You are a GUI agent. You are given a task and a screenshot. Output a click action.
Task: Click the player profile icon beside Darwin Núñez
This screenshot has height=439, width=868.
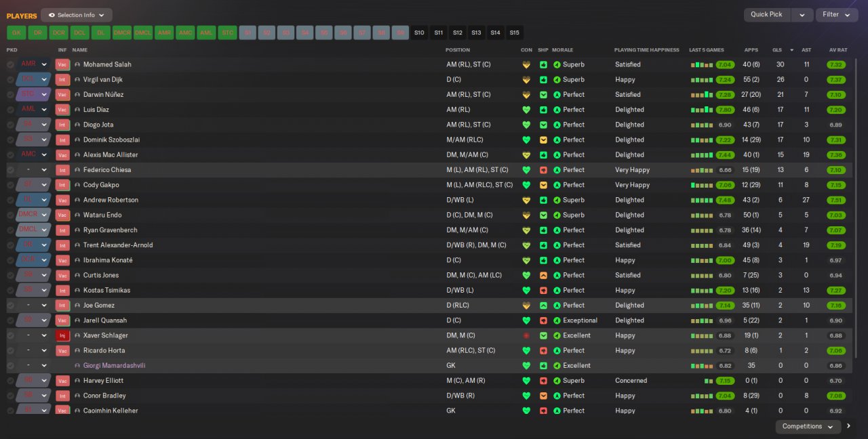[x=77, y=95]
